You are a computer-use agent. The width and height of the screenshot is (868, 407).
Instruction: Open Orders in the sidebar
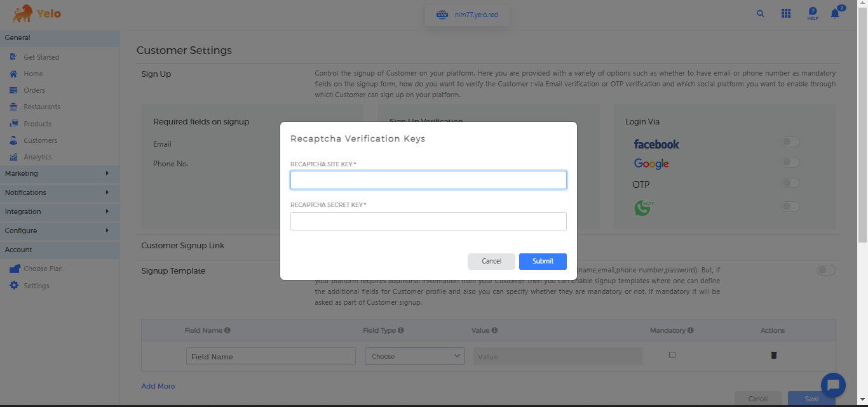click(34, 90)
